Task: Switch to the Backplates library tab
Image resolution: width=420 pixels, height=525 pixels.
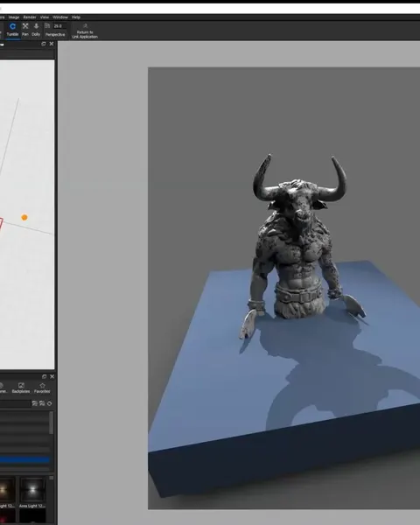Action: (x=21, y=388)
